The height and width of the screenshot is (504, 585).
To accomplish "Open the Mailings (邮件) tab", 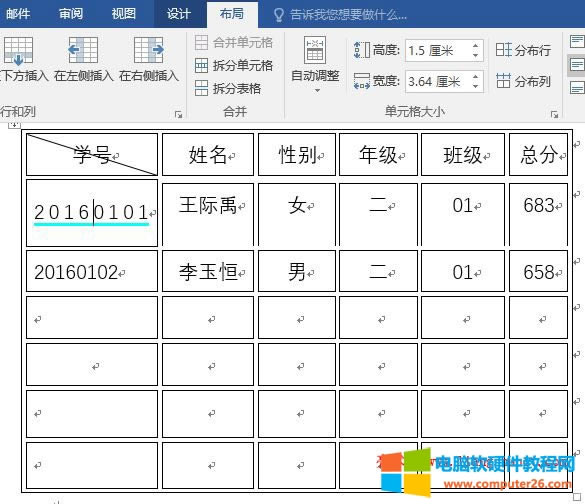I will [18, 14].
